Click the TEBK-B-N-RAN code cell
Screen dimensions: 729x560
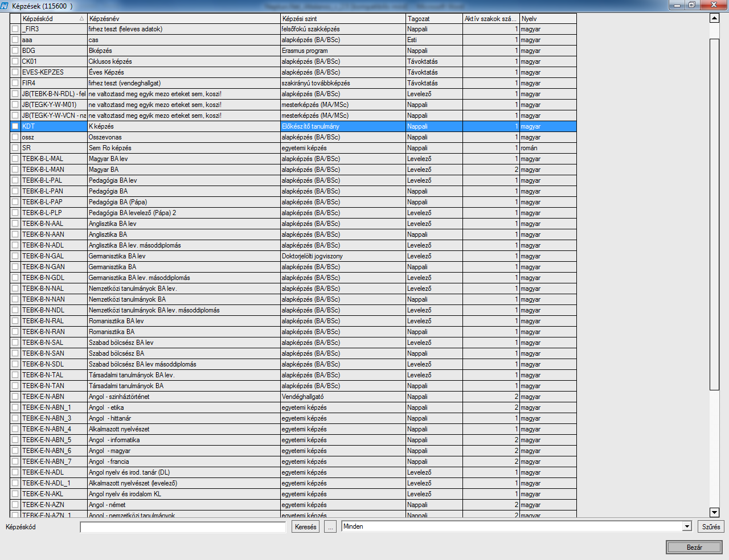coord(54,332)
